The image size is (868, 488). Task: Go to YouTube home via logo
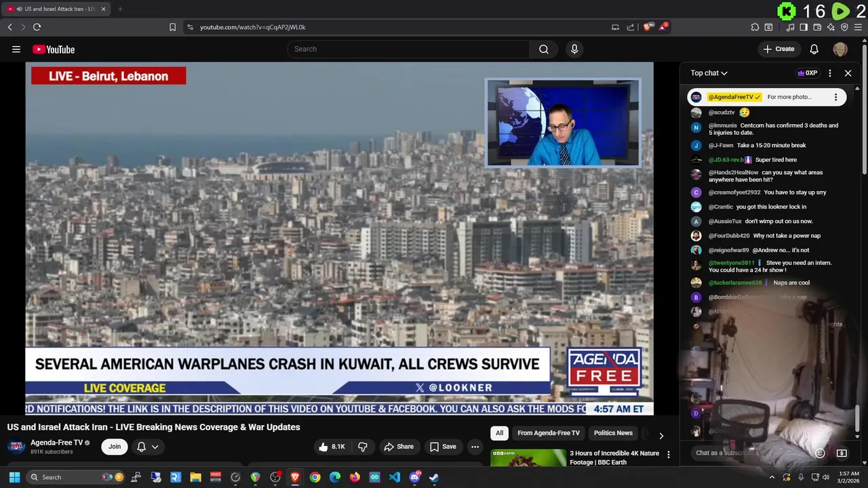(x=54, y=49)
